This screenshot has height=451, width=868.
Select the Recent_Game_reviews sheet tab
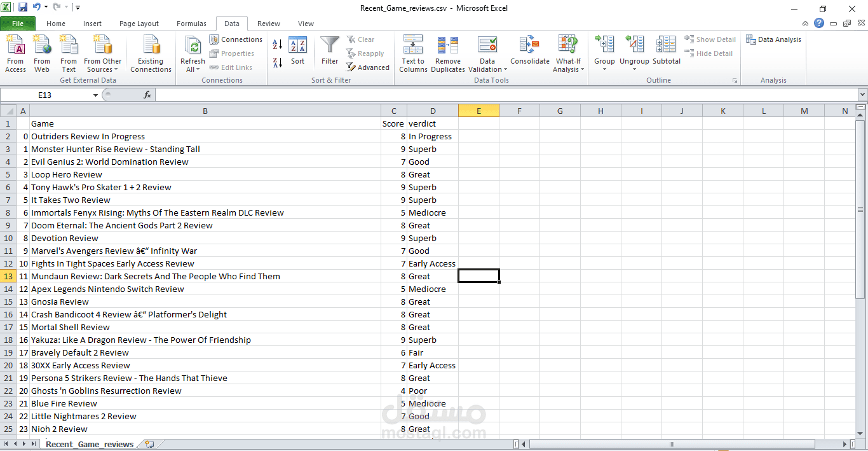(90, 444)
